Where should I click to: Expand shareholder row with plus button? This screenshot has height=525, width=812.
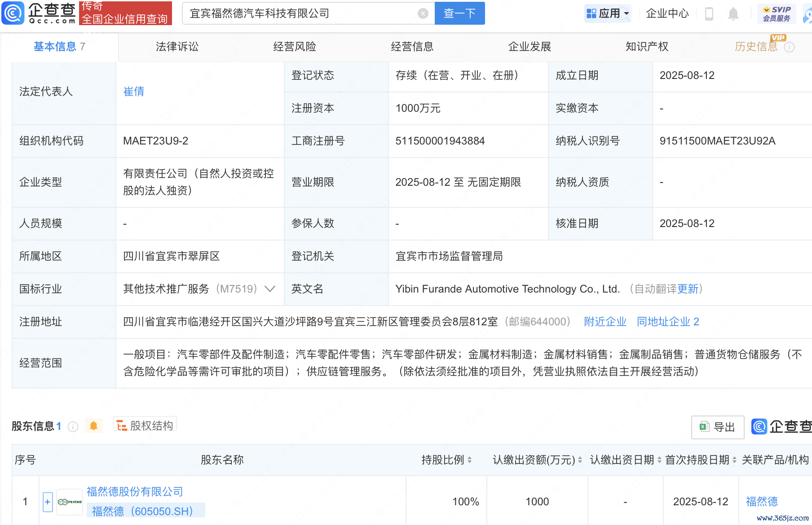(48, 502)
